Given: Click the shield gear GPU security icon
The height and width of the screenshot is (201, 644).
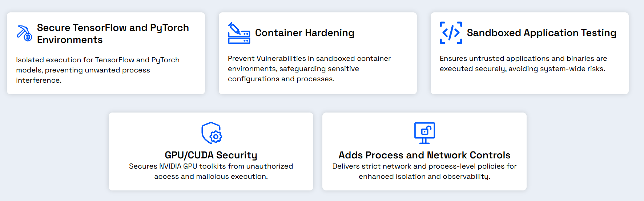Looking at the screenshot, I should [x=212, y=133].
